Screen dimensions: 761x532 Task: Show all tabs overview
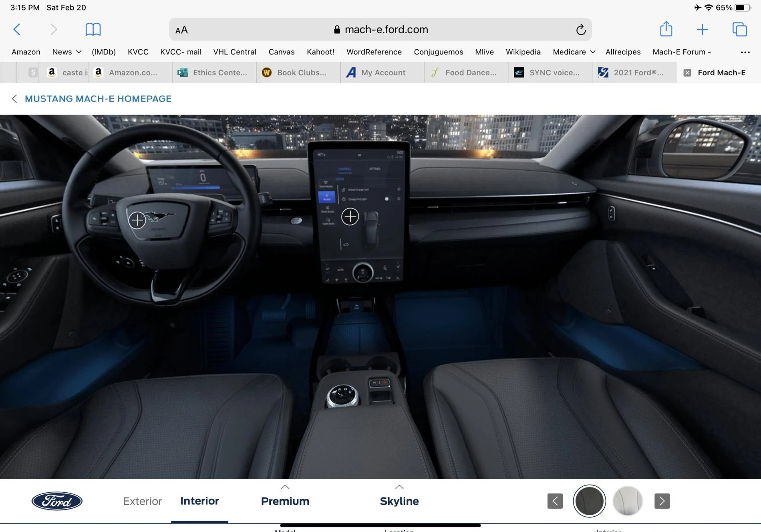[739, 29]
